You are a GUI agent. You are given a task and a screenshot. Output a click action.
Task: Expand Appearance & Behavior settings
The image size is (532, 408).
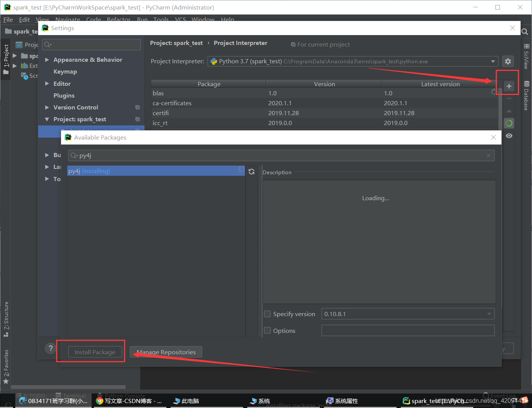click(47, 60)
